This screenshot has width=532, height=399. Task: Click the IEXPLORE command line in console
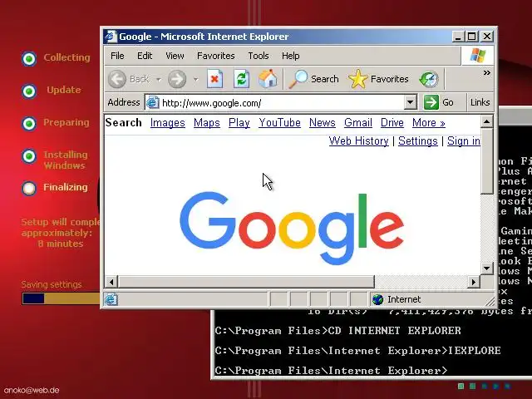[357, 351]
